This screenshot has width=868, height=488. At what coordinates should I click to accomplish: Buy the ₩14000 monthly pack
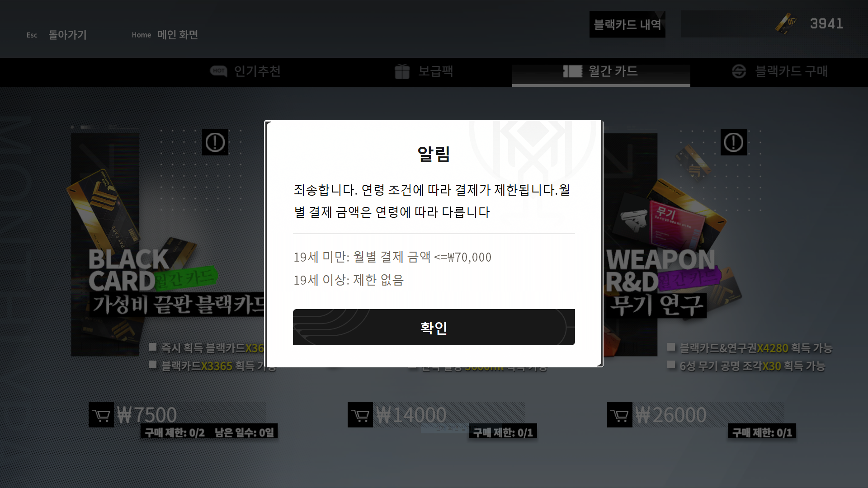pos(436,415)
